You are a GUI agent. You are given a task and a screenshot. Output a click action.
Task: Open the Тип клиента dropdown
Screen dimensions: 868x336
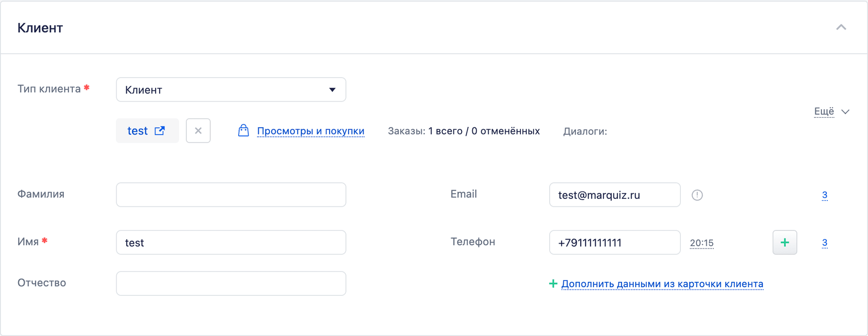coord(231,89)
